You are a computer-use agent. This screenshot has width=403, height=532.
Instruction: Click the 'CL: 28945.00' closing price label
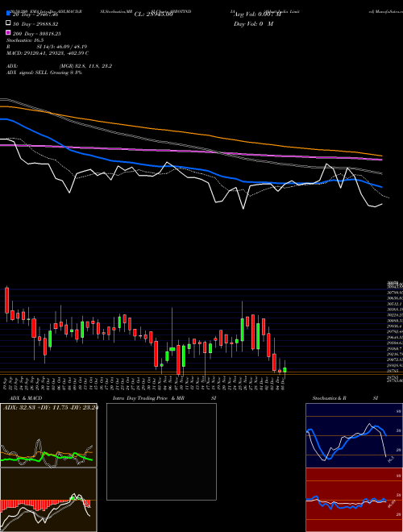[154, 15]
